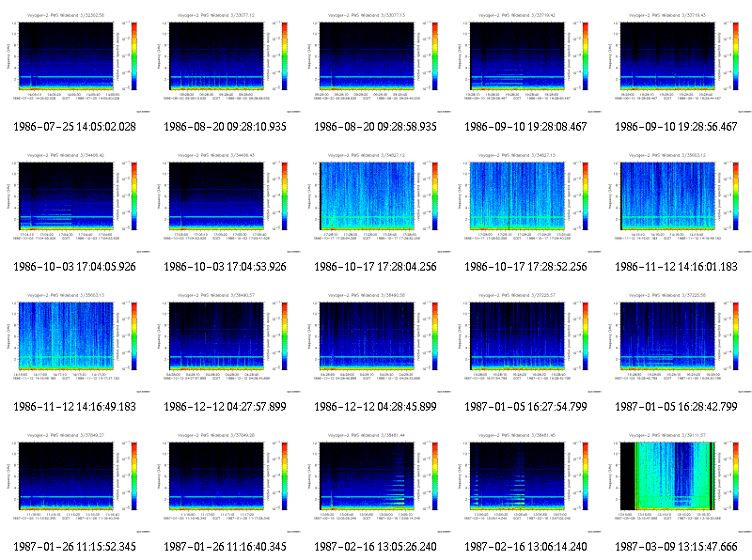Click caption text 1987-01-26 11:16:40.345
The height and width of the screenshot is (560, 752).
[225, 547]
